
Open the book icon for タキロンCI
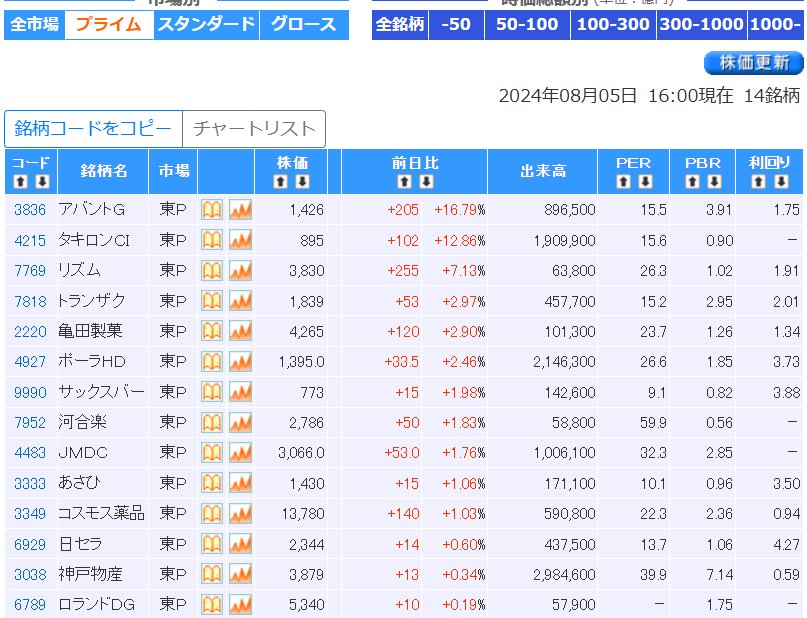[212, 240]
